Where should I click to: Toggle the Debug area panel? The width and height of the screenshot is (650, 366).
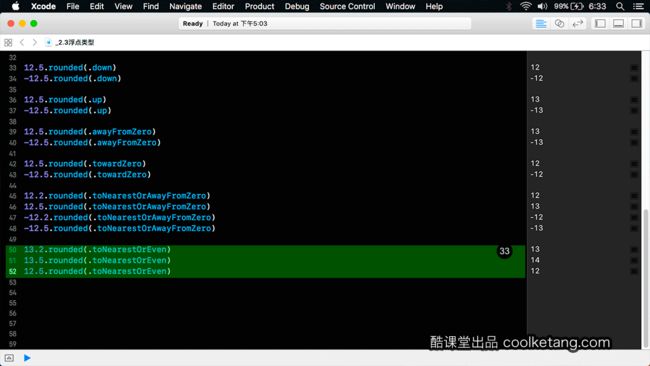(618, 24)
